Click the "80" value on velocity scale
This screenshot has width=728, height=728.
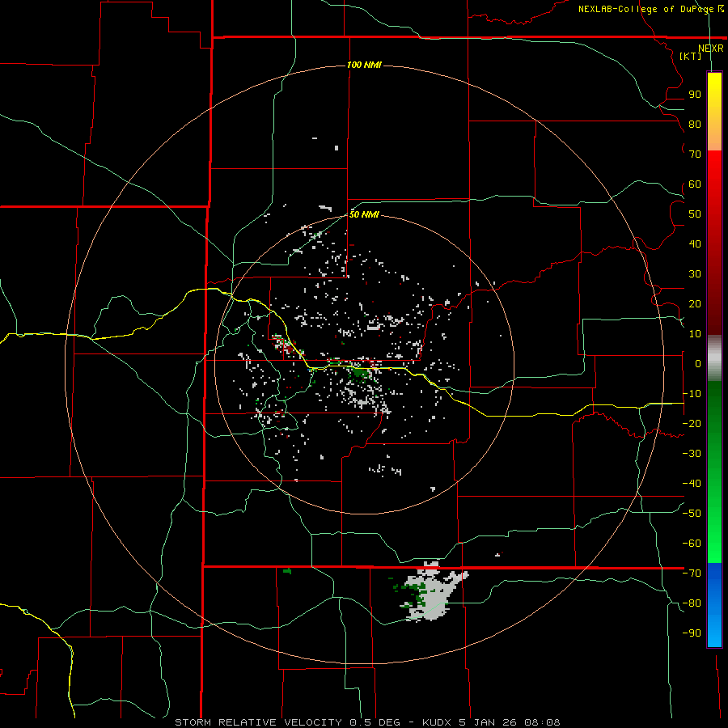(695, 125)
